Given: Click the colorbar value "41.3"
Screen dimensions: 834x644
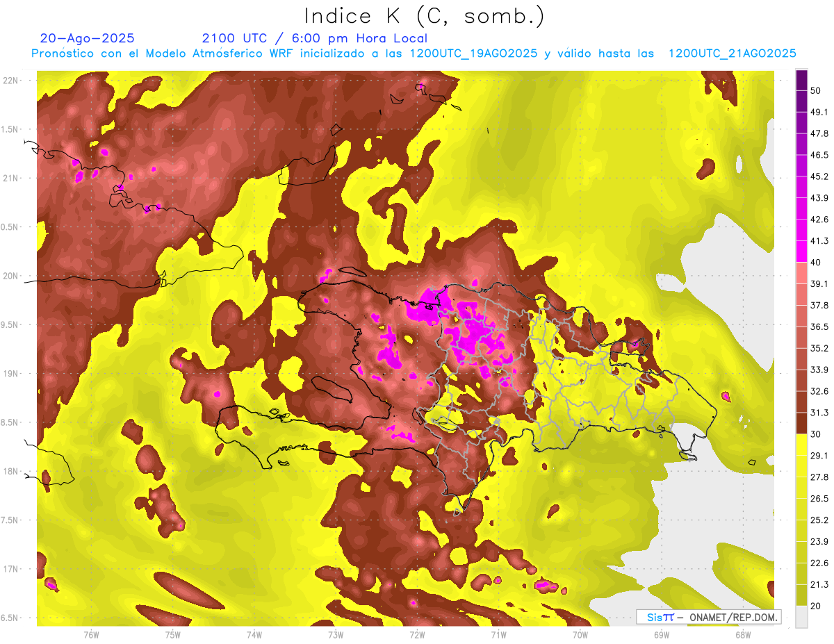Looking at the screenshot, I should [x=819, y=241].
